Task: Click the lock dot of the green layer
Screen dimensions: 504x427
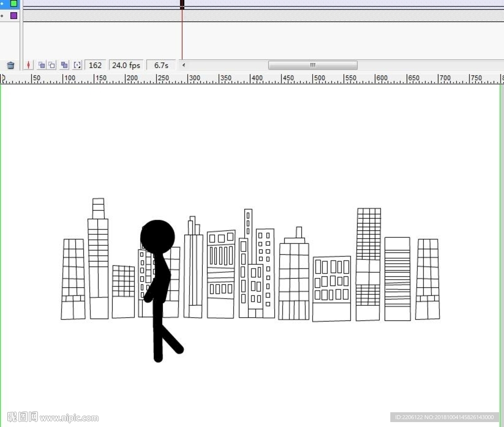Action: pos(2,3)
